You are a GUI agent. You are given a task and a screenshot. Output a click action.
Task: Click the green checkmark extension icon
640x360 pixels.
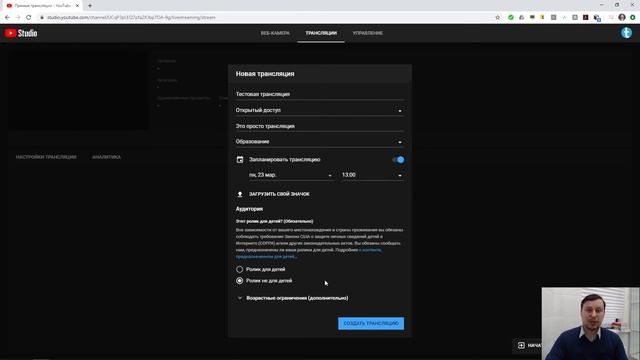click(511, 18)
